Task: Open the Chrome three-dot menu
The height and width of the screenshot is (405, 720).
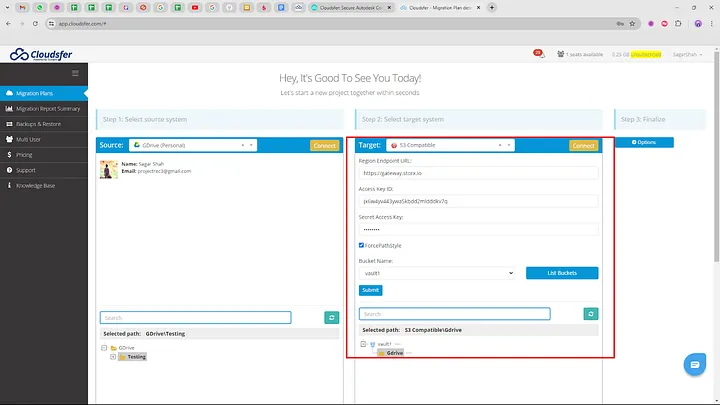Action: tap(712, 23)
